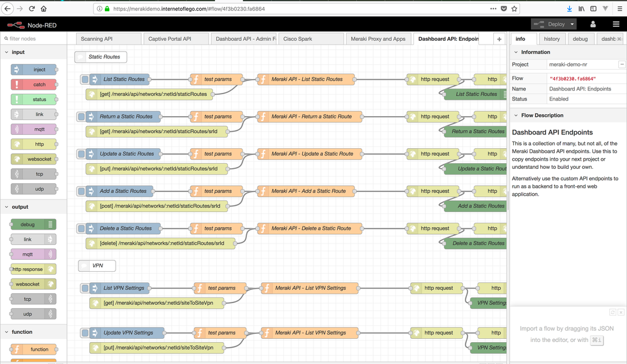Viewport: 627px width, 364px height.
Task: Select the input mqtt node in palette
Action: point(33,129)
